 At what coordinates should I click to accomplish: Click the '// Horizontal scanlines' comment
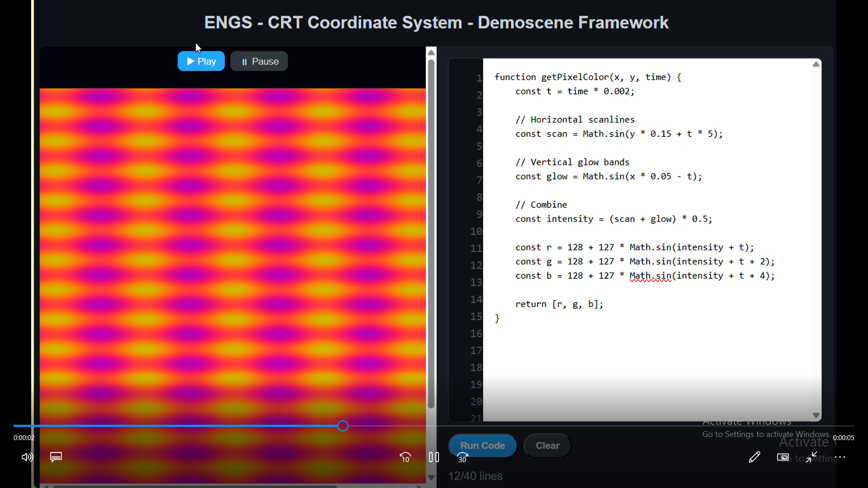click(x=575, y=120)
